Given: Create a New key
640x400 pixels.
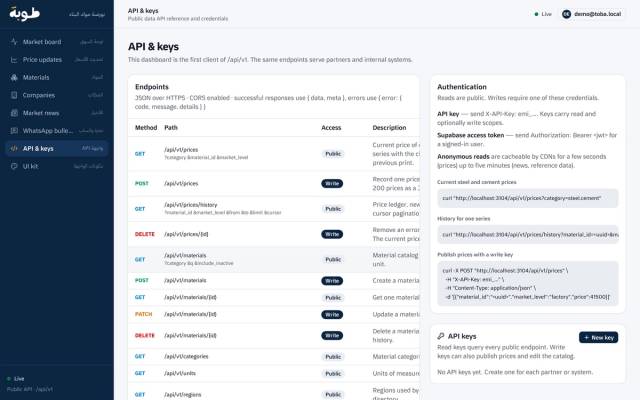Looking at the screenshot, I should pos(598,338).
